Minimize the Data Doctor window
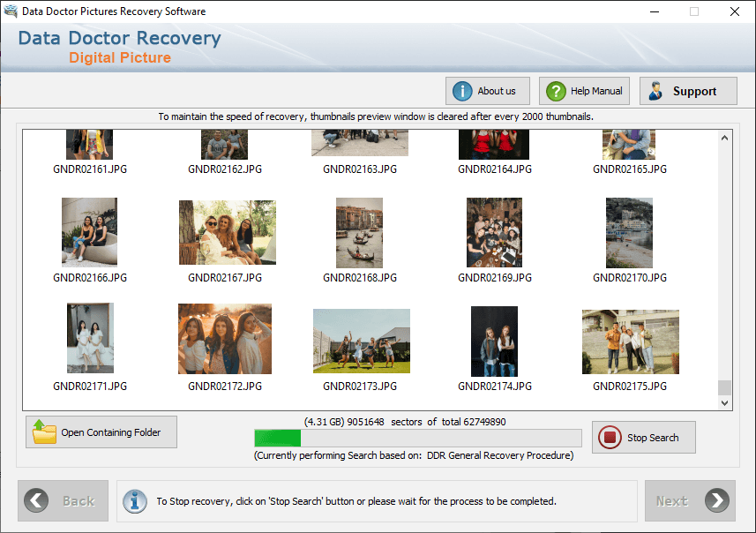The width and height of the screenshot is (756, 533). pos(655,11)
